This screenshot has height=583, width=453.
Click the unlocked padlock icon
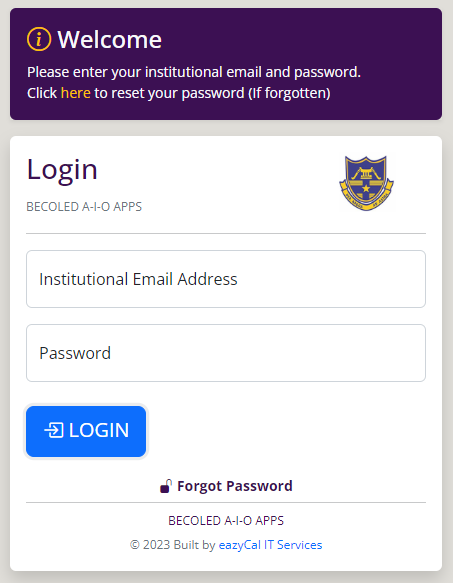166,486
